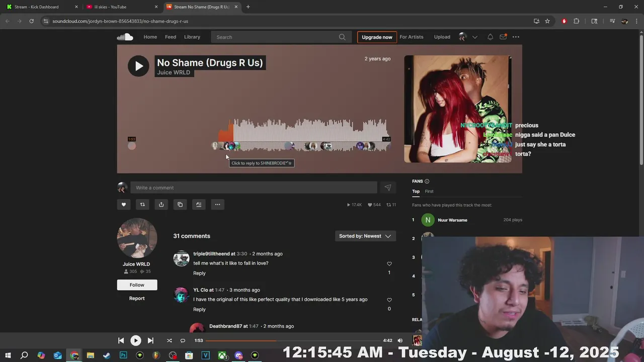Reload the page with the refresh button
Screen dimensions: 644x362
click(x=31, y=21)
